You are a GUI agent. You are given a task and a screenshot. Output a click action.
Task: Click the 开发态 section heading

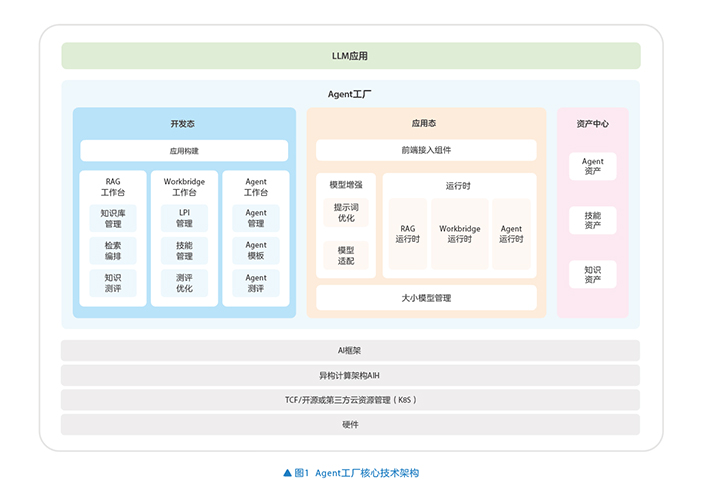(182, 124)
